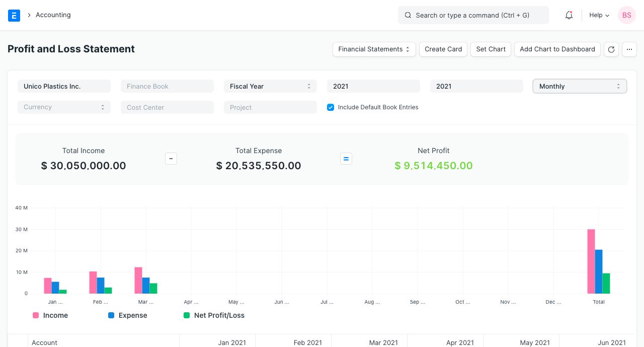Toggle Include Default Book Entries checkbox
Image resolution: width=644 pixels, height=347 pixels.
pos(331,107)
